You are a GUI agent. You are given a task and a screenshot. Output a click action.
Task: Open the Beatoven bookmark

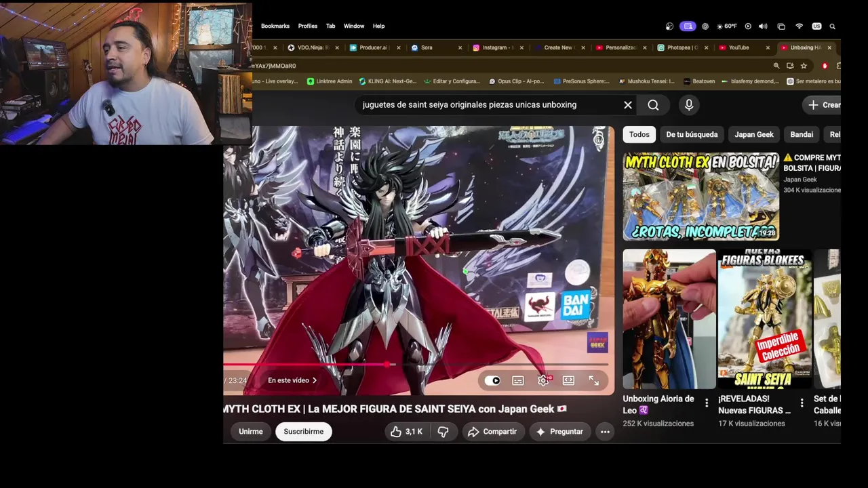coord(699,81)
